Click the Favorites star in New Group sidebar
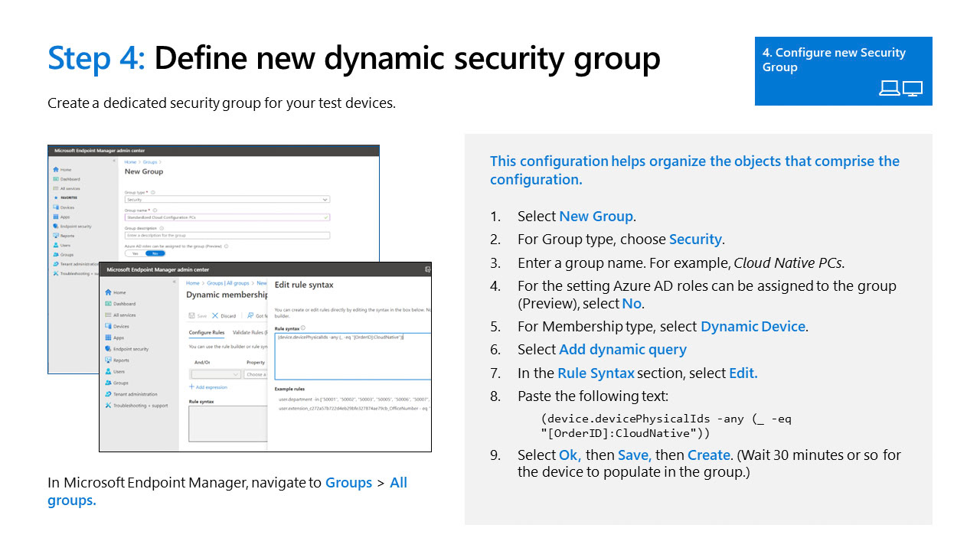 [56, 197]
